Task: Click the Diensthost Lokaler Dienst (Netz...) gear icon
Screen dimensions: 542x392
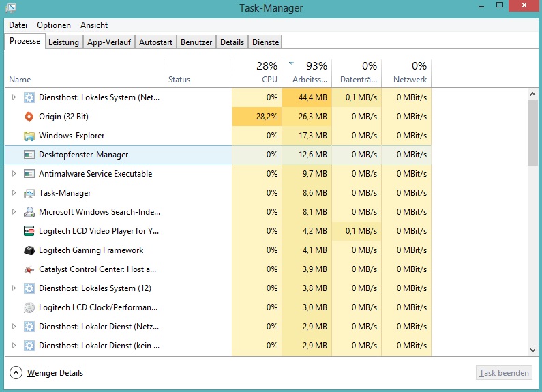Action: 29,327
